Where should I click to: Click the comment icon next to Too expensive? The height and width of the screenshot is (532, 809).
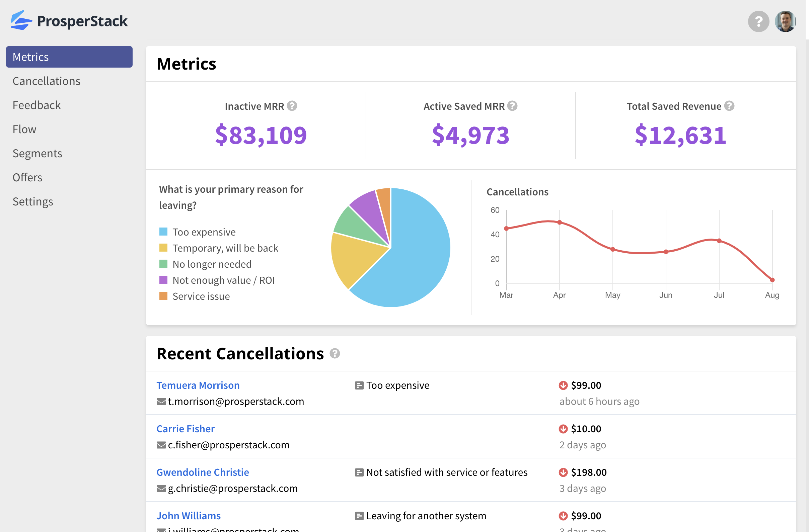(x=359, y=385)
